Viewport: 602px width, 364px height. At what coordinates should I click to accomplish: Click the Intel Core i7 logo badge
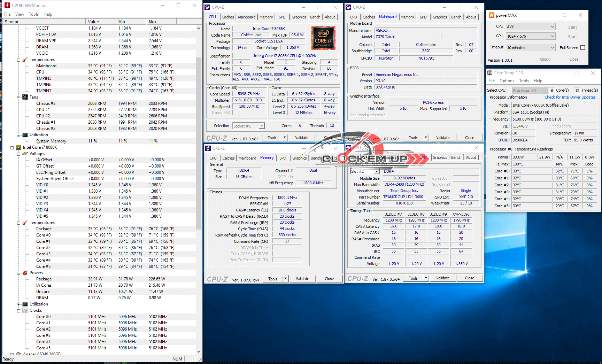pos(323,38)
